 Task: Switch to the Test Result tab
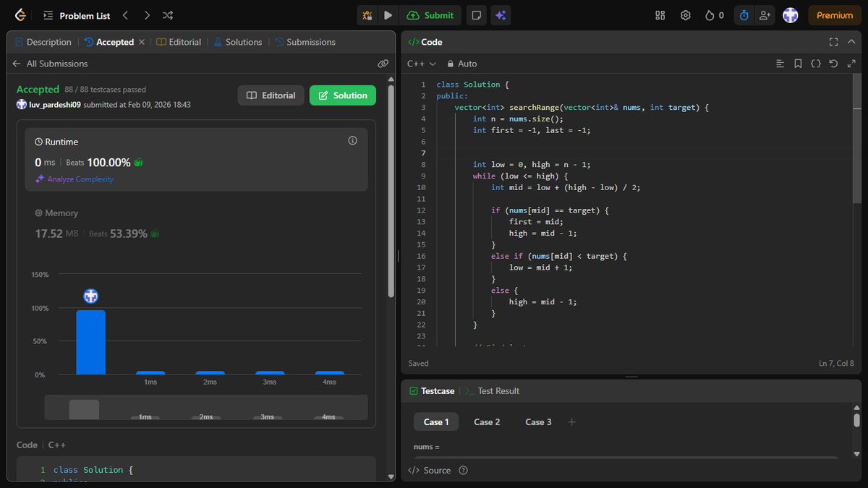492,391
